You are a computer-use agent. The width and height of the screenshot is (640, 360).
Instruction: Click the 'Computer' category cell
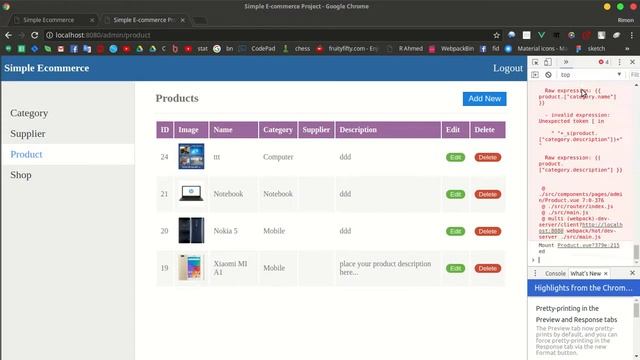pos(278,157)
